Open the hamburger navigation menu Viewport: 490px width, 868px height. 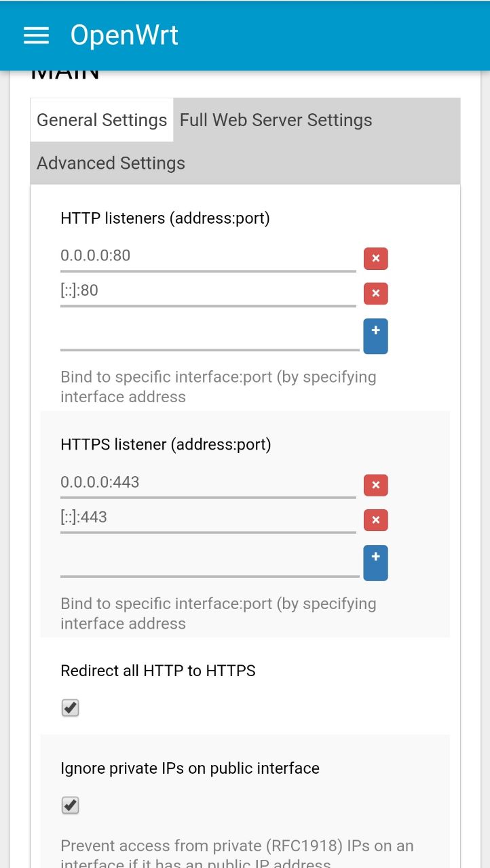pyautogui.click(x=36, y=35)
